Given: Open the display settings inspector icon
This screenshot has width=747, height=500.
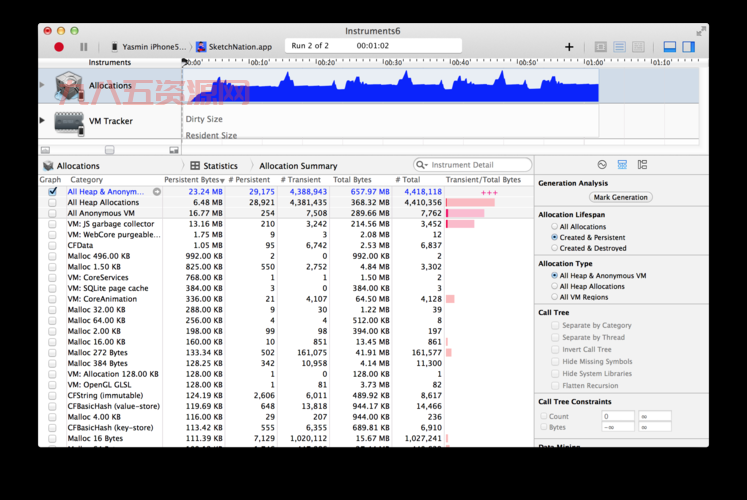Looking at the screenshot, I should [x=622, y=165].
